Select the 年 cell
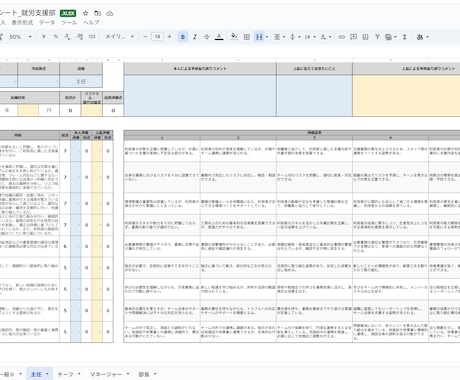The width and height of the screenshot is (460, 380). [x=7, y=110]
